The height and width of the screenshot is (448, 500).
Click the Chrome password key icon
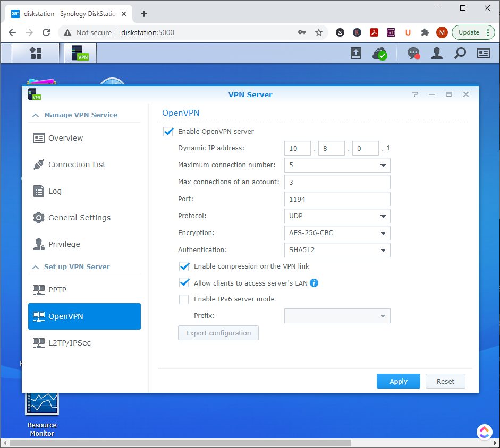[302, 32]
